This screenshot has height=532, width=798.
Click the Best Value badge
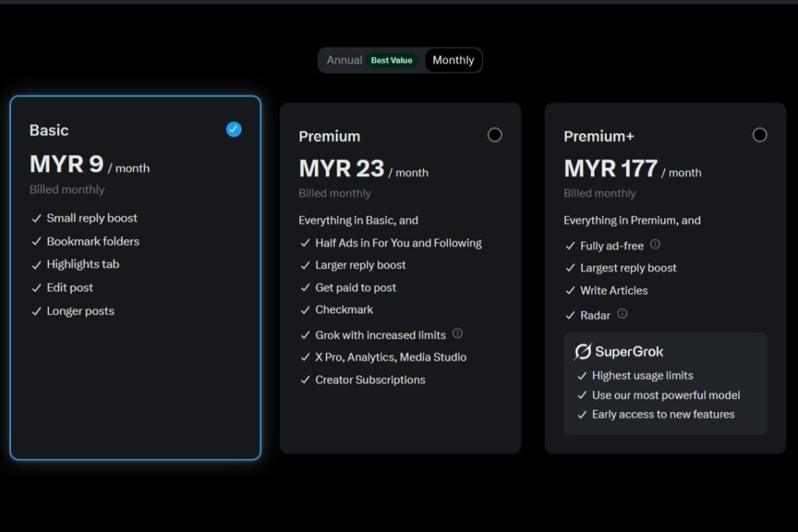[391, 60]
